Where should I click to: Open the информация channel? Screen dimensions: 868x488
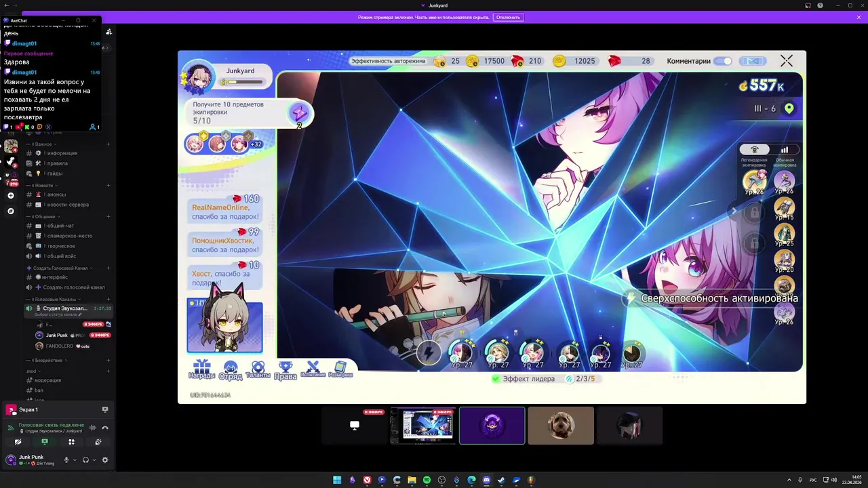(62, 153)
